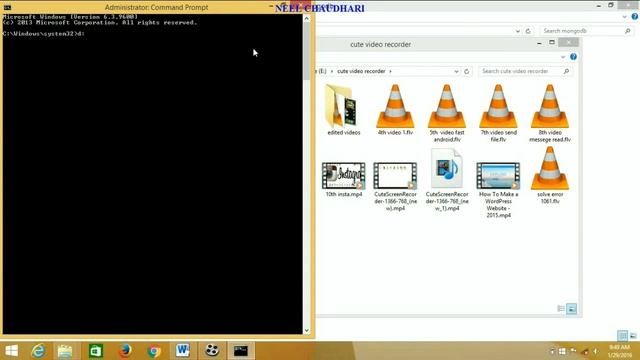The image size is (640, 360).
Task: Open the edited videos folder
Action: point(344,110)
